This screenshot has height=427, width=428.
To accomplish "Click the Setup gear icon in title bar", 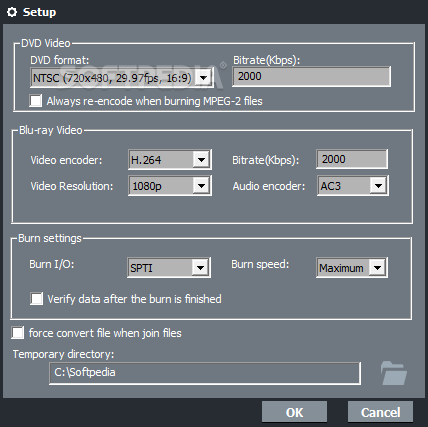I will [12, 12].
